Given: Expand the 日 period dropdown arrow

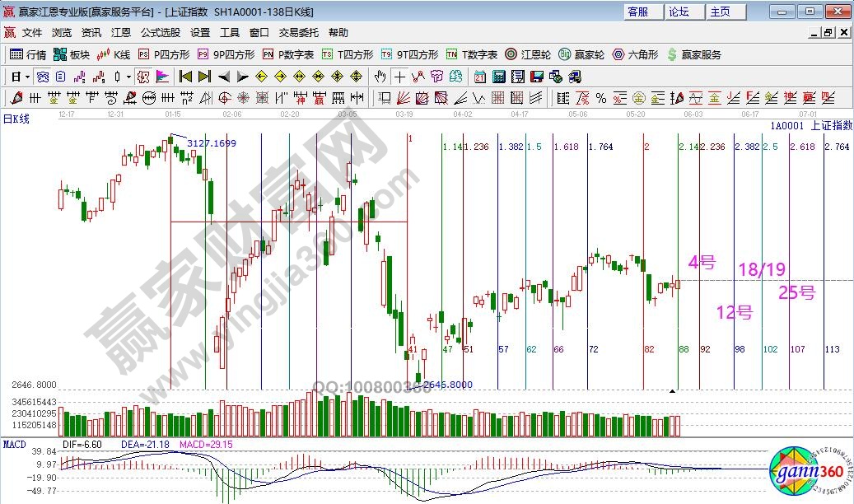Looking at the screenshot, I should [x=27, y=77].
